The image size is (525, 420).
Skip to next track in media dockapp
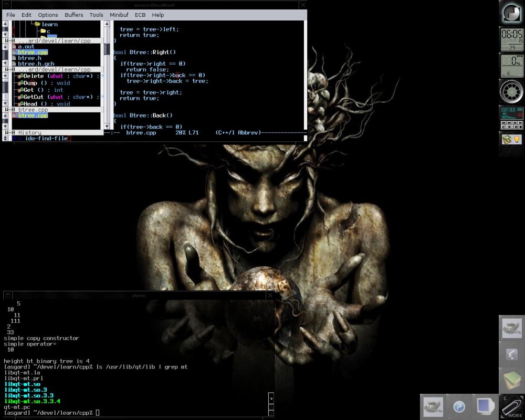click(x=509, y=123)
